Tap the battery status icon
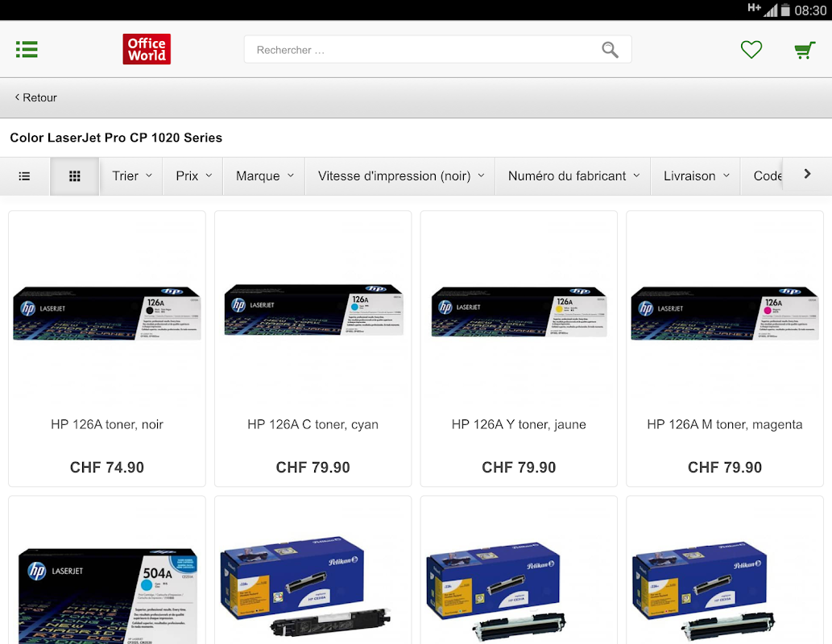 click(785, 10)
